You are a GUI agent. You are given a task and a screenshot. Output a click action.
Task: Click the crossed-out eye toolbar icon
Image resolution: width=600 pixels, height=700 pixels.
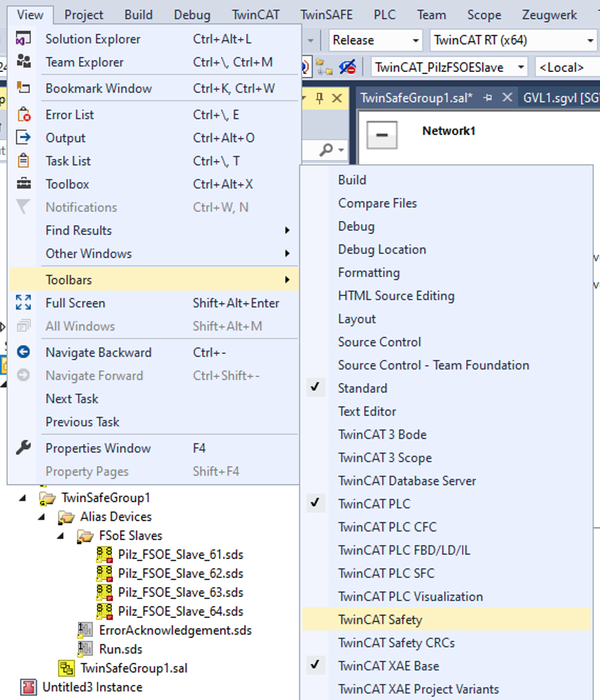tap(347, 67)
